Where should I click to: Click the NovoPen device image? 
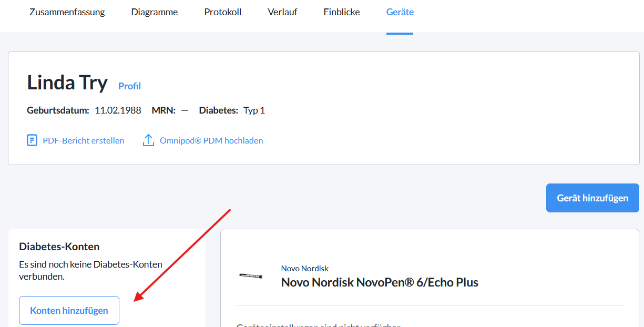[251, 275]
